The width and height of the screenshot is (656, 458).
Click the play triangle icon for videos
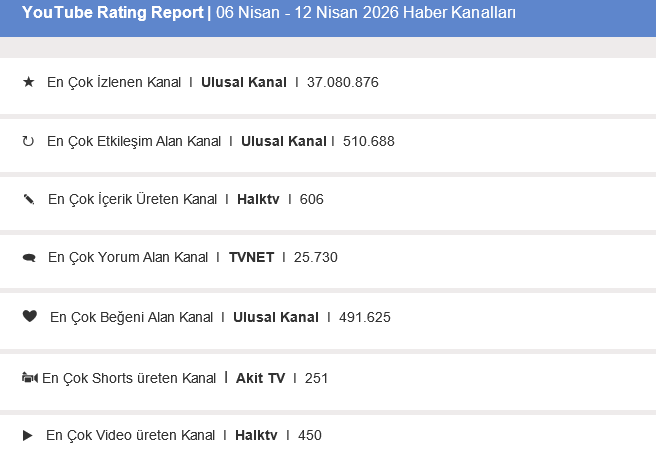pos(28,435)
